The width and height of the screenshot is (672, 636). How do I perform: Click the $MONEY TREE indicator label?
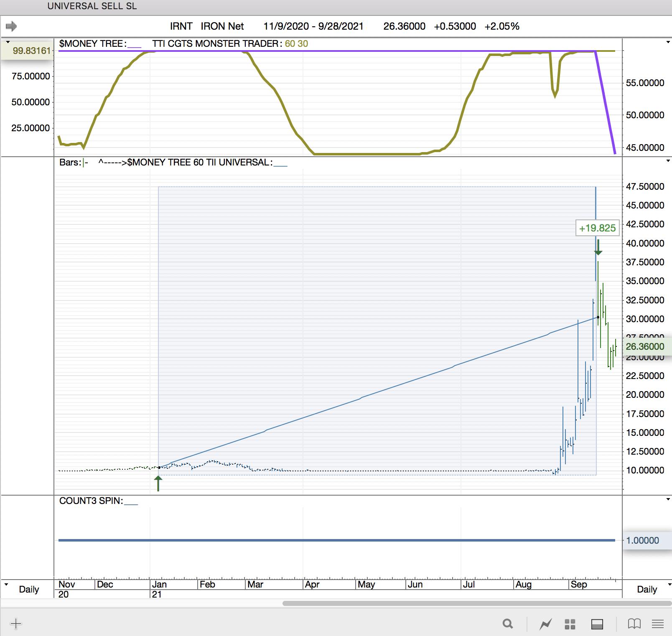tap(91, 44)
